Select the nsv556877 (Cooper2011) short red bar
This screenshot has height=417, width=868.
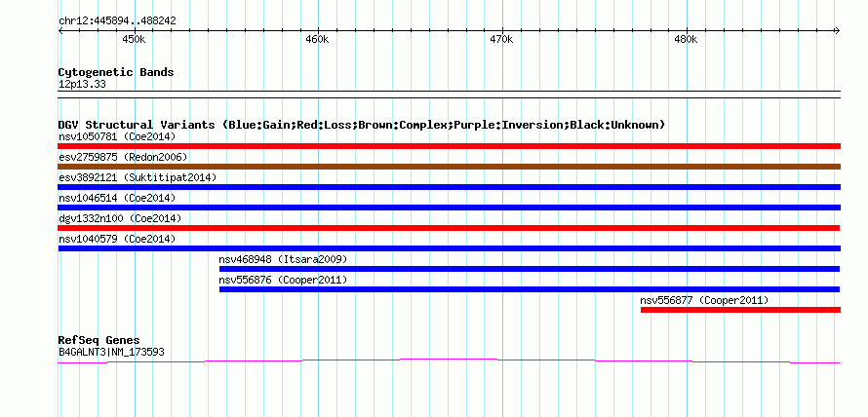740,310
